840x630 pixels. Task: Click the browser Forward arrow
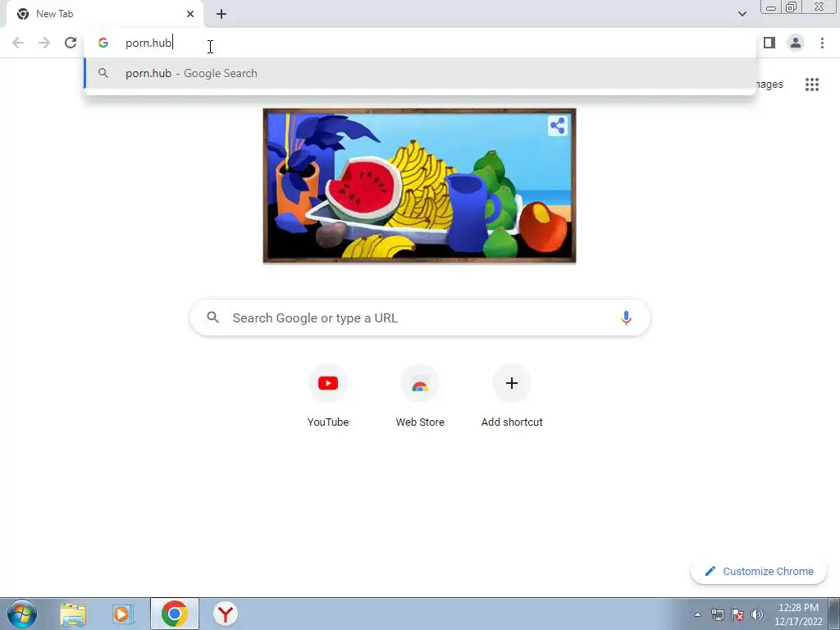tap(44, 43)
